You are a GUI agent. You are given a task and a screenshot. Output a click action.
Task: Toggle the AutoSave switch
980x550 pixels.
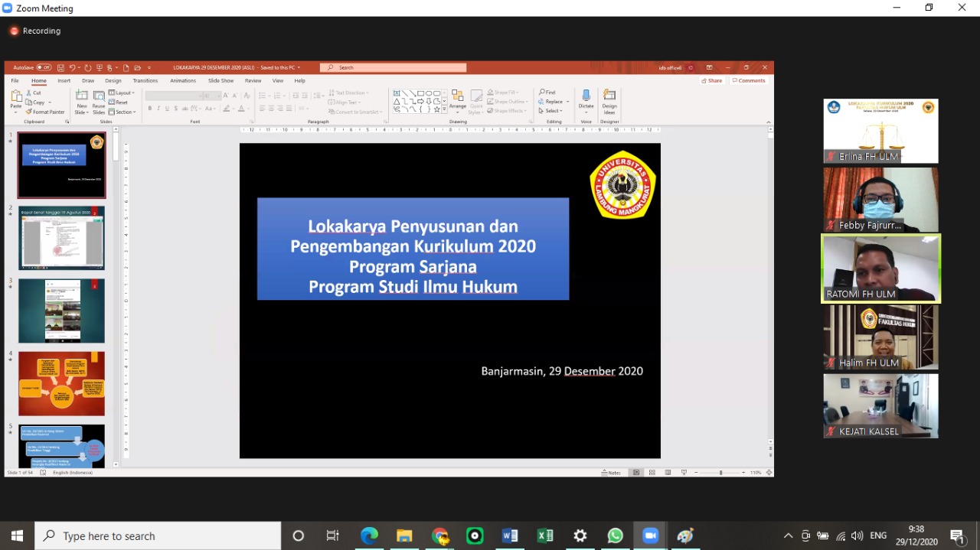(44, 67)
